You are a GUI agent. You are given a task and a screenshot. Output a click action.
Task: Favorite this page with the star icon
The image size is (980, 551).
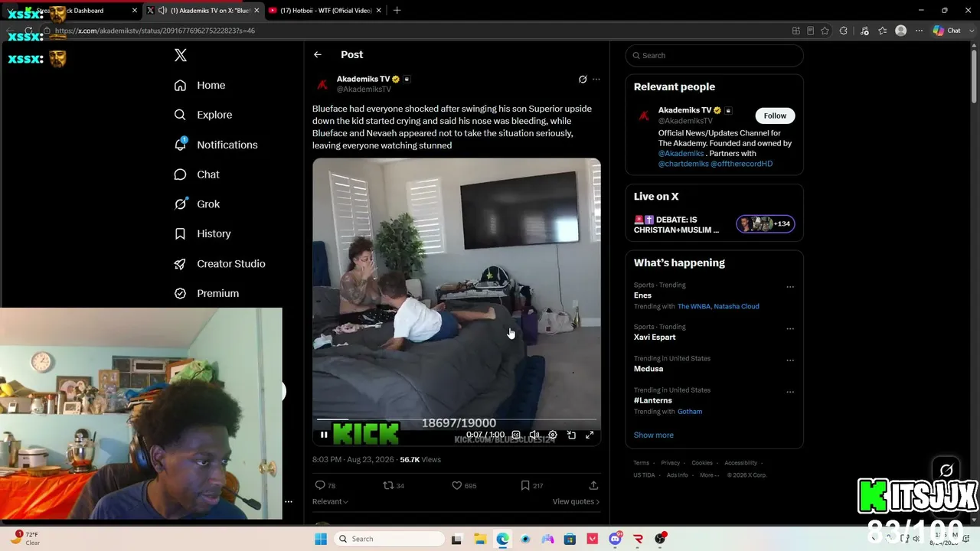tap(825, 31)
